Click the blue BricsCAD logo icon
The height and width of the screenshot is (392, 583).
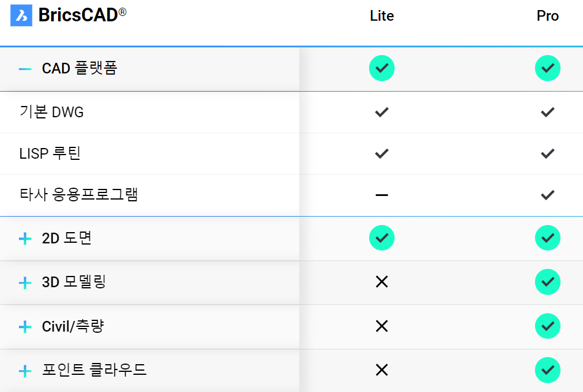pyautogui.click(x=21, y=15)
